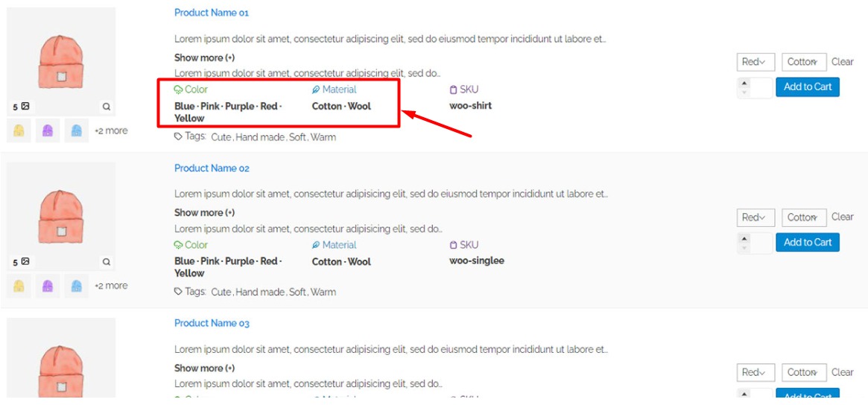
Task: Open the Product Name 01 link
Action: click(x=212, y=13)
